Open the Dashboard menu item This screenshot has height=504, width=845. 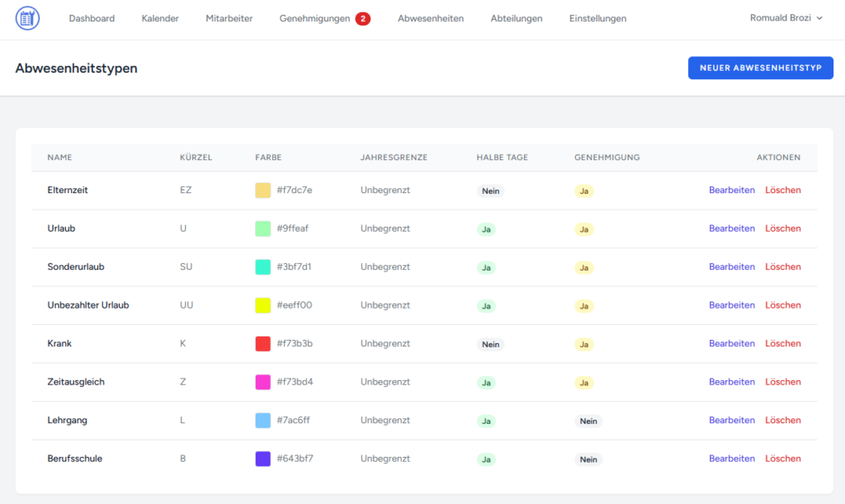coord(92,18)
